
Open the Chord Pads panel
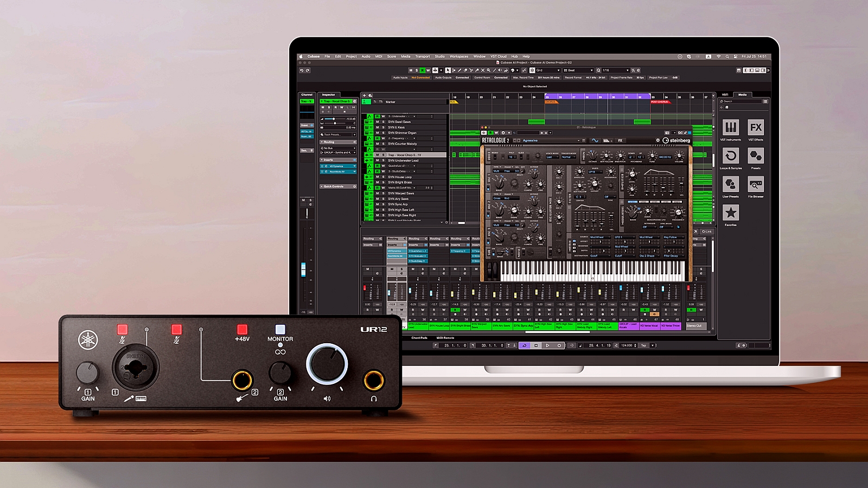pyautogui.click(x=419, y=338)
